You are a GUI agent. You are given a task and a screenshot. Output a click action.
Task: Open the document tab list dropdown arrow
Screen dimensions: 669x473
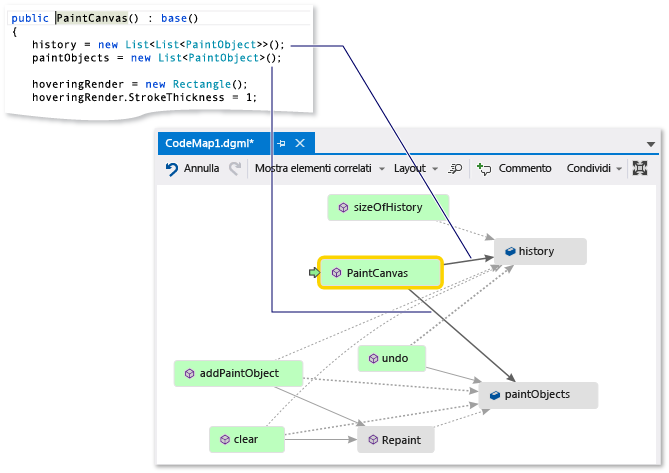651,144
